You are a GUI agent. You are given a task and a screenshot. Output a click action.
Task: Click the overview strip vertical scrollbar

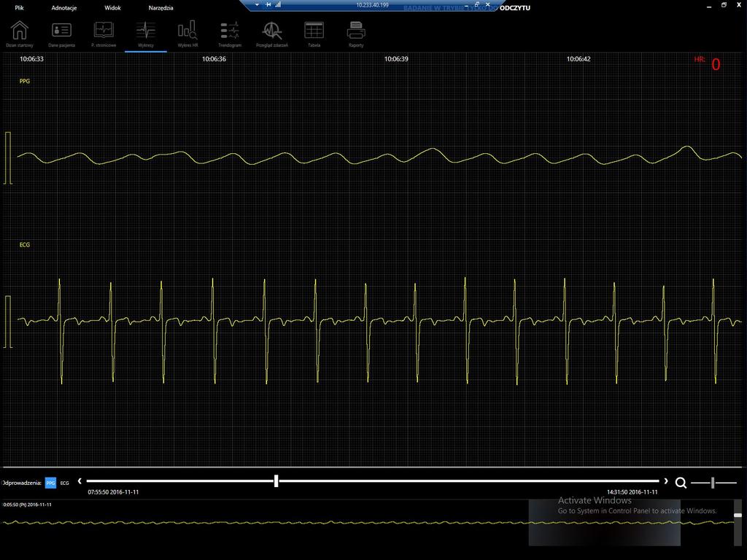[x=738, y=522]
